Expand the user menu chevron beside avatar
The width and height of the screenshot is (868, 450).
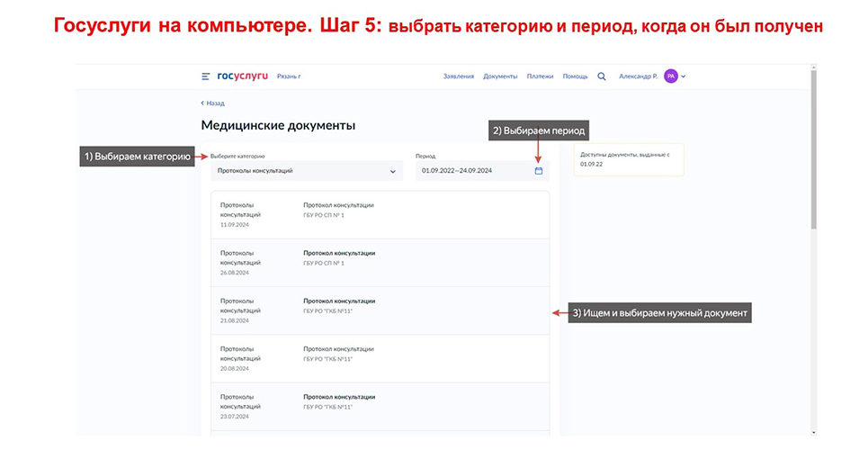684,76
